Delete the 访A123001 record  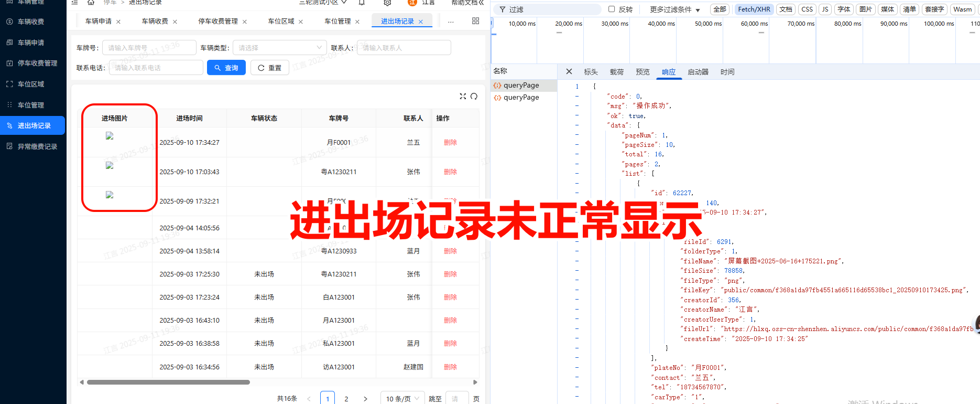450,367
